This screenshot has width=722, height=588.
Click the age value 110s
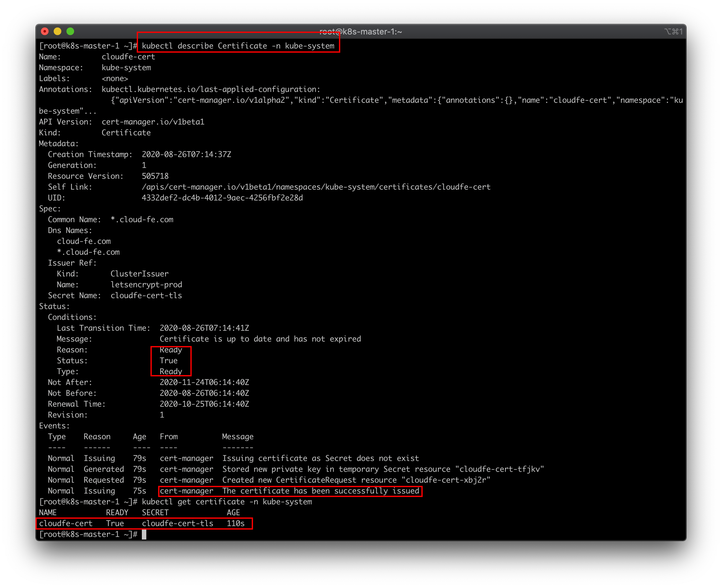[x=235, y=523]
